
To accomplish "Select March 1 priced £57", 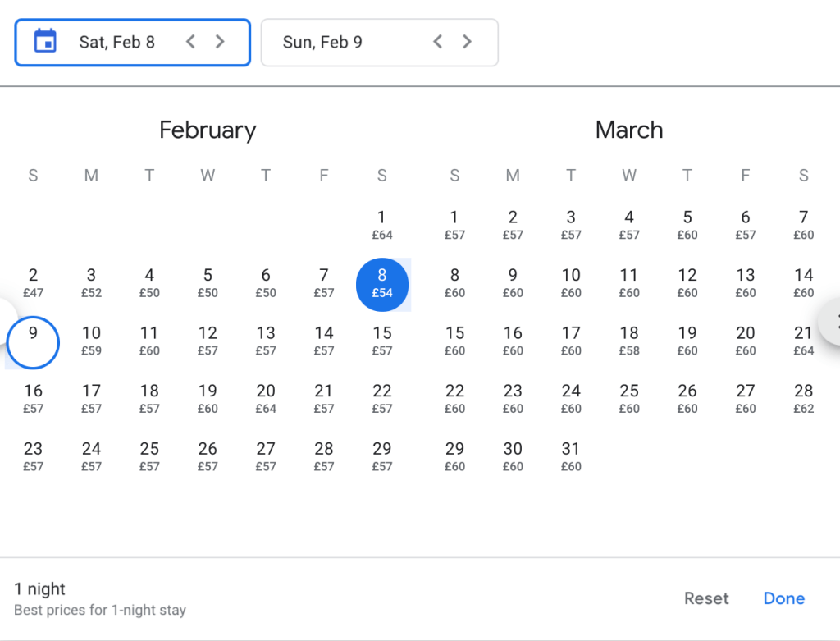I will (454, 225).
